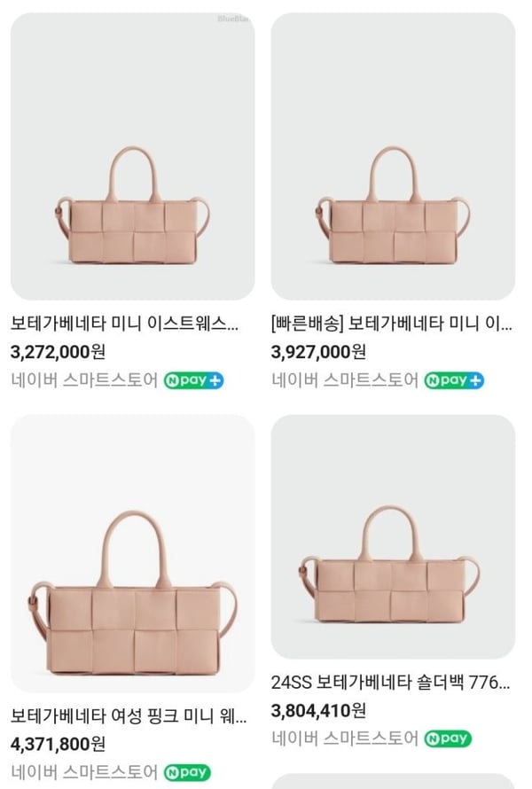Open the 24SS shoulder bag product image
Screen dimensions: 532x789
pos(393,537)
